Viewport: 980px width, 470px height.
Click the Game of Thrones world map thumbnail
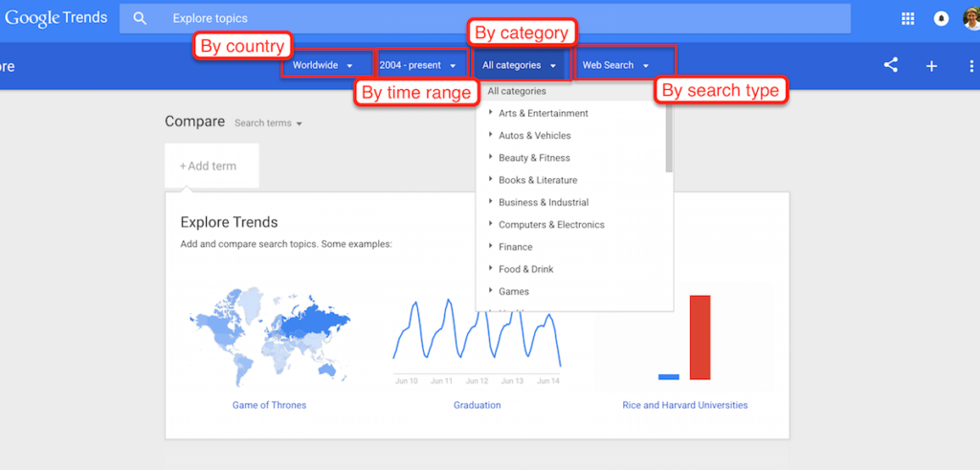[269, 336]
